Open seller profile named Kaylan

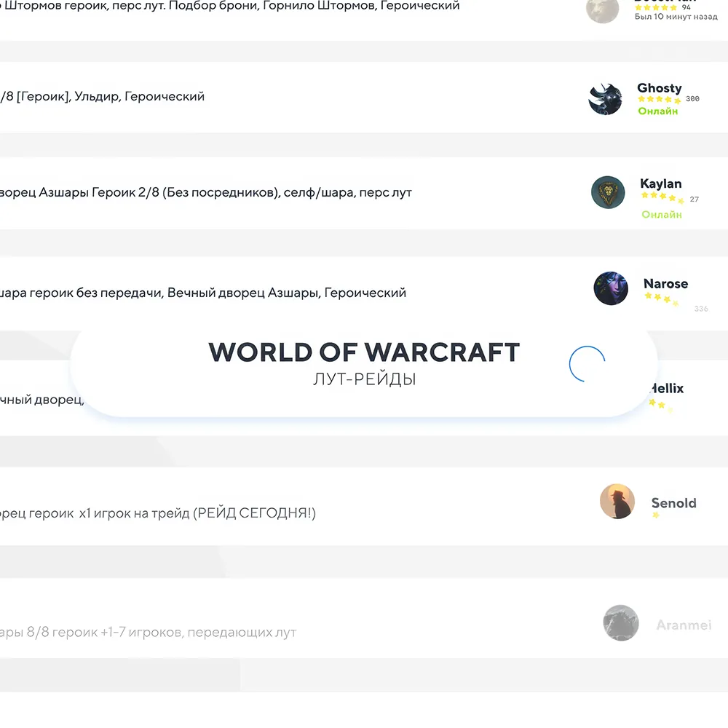661,183
